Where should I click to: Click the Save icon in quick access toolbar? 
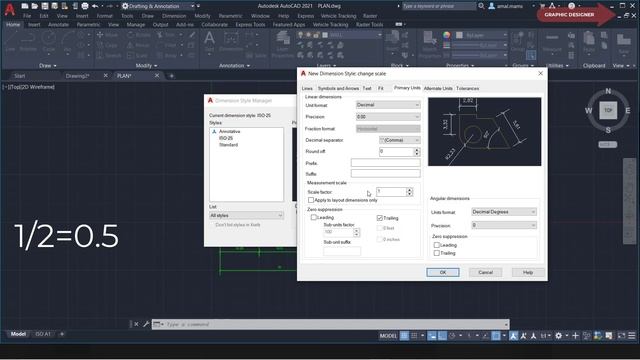pyautogui.click(x=44, y=6)
